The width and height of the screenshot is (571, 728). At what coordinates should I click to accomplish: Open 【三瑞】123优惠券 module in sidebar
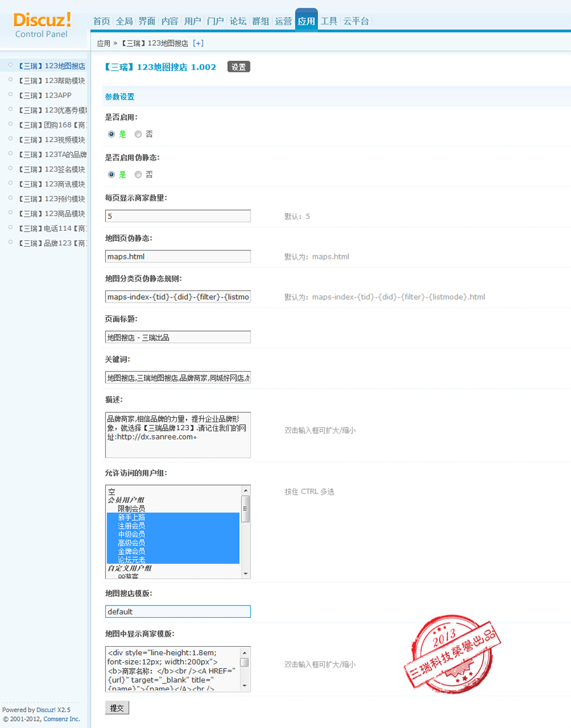(53, 110)
